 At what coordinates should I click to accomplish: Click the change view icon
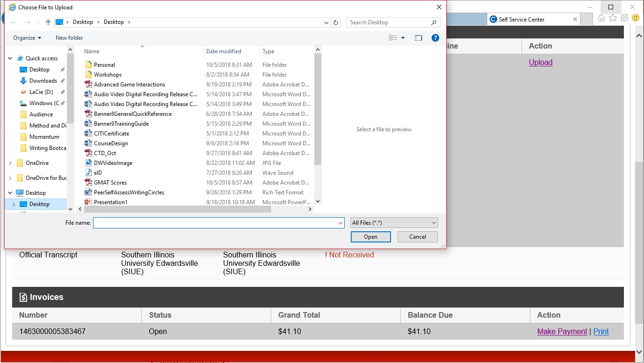click(393, 38)
